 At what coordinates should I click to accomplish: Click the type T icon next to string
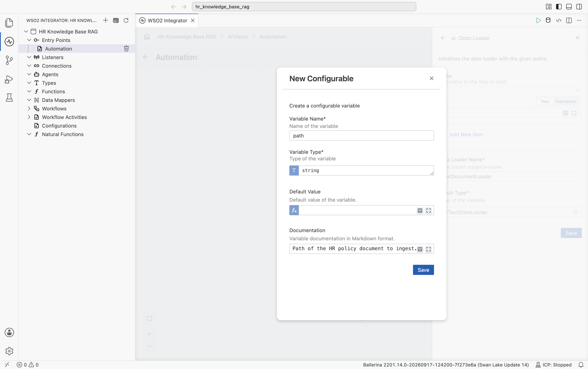(294, 170)
